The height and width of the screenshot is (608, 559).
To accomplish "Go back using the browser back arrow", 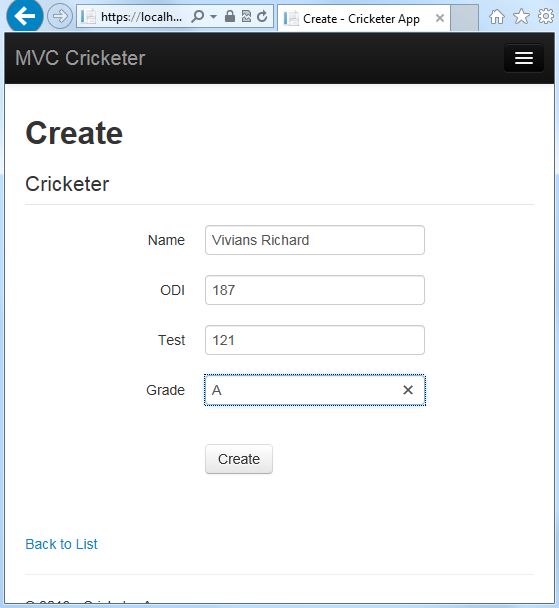I will pyautogui.click(x=24, y=16).
